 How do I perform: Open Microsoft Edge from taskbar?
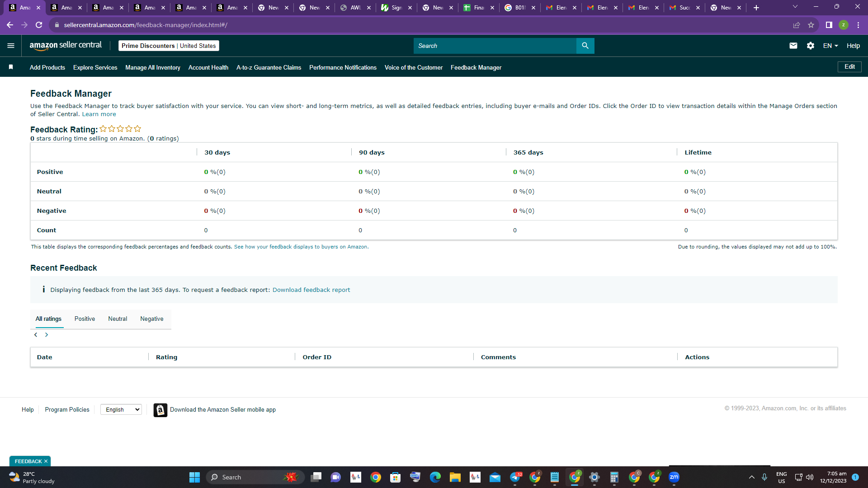435,477
